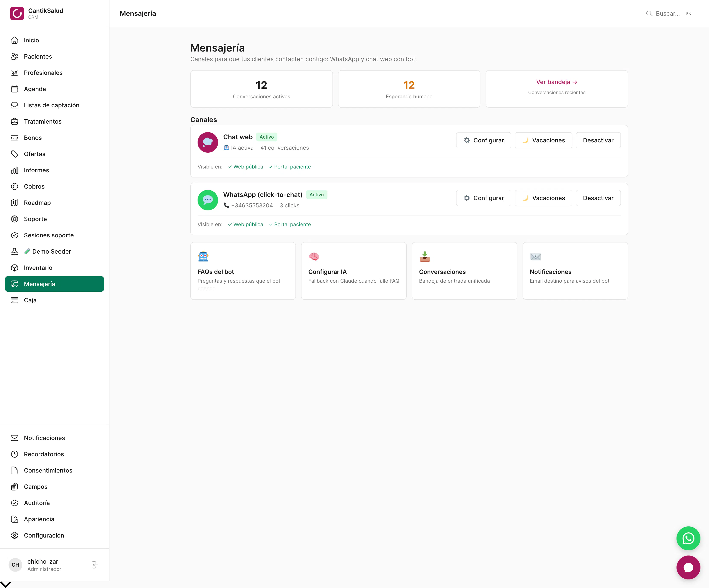The width and height of the screenshot is (709, 588).
Task: Select Mensajería in the sidebar
Action: tap(54, 284)
